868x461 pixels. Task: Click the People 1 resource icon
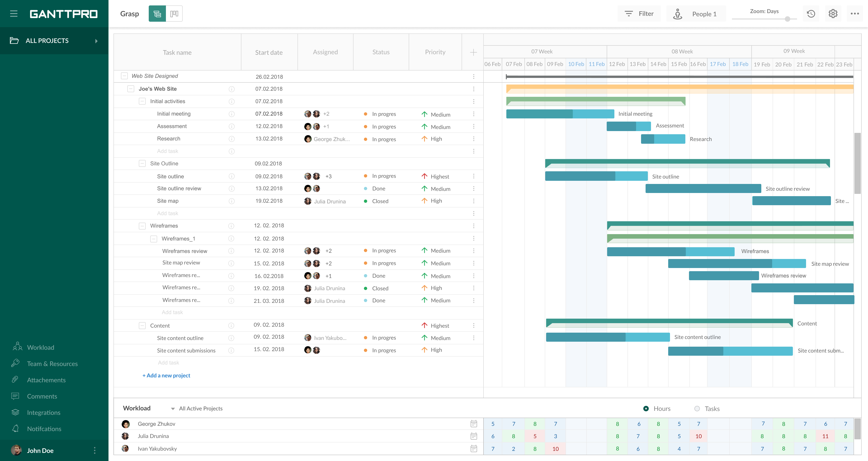coord(677,13)
